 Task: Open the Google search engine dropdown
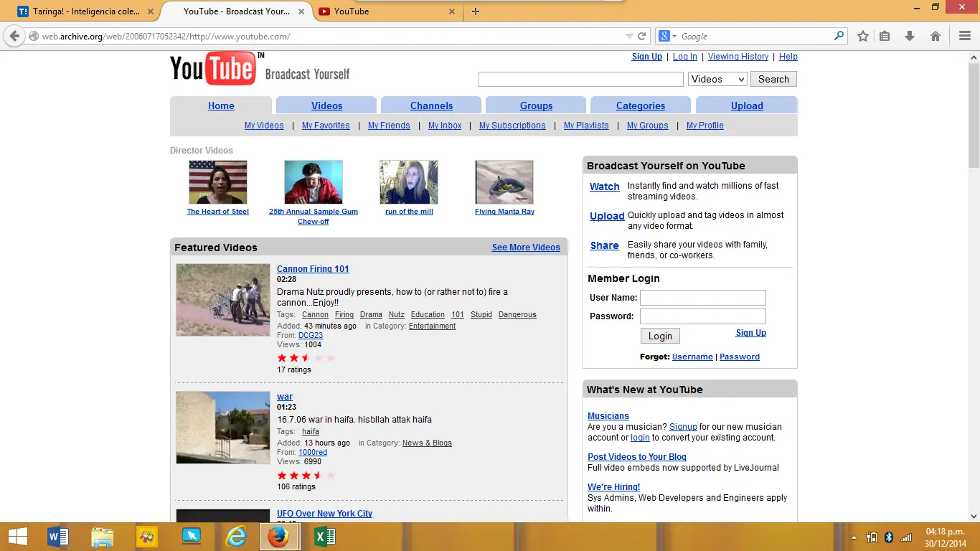(667, 36)
